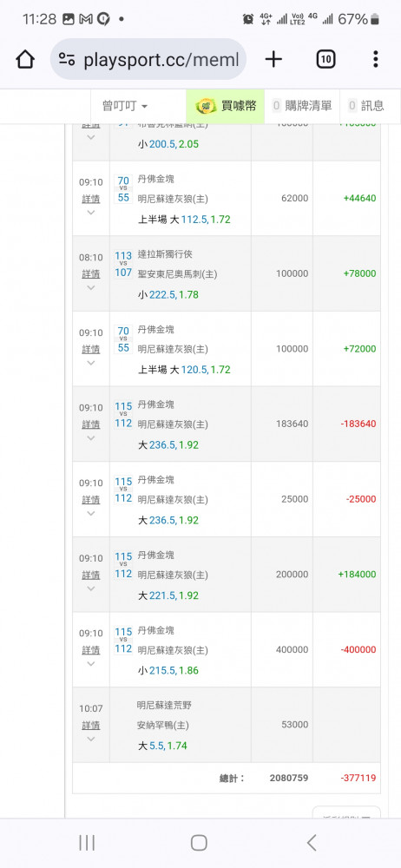The image size is (401, 868).
Task: Expand chevron under 10:07 明尼蘇達荒野 row
Action: [91, 739]
